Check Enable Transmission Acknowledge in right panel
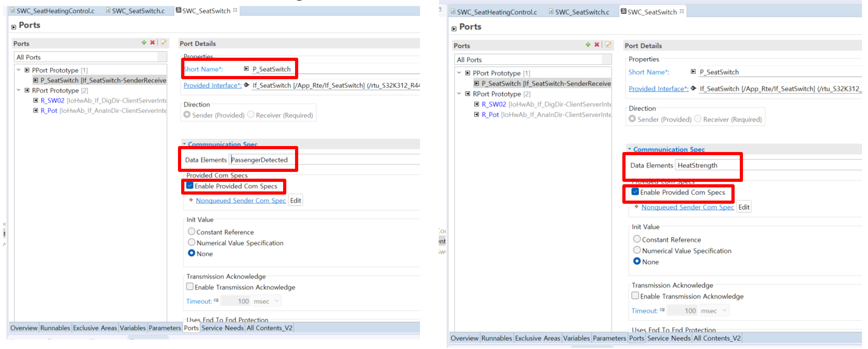Viewport: 868px width, 349px height. (x=635, y=296)
